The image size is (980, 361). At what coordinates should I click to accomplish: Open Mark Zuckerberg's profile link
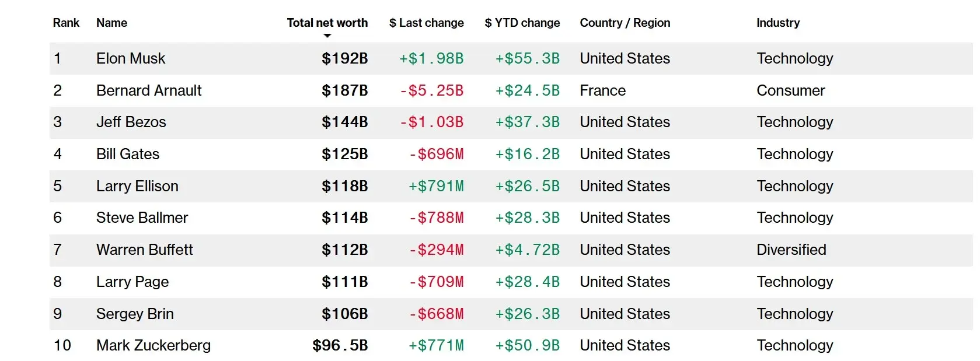point(154,345)
